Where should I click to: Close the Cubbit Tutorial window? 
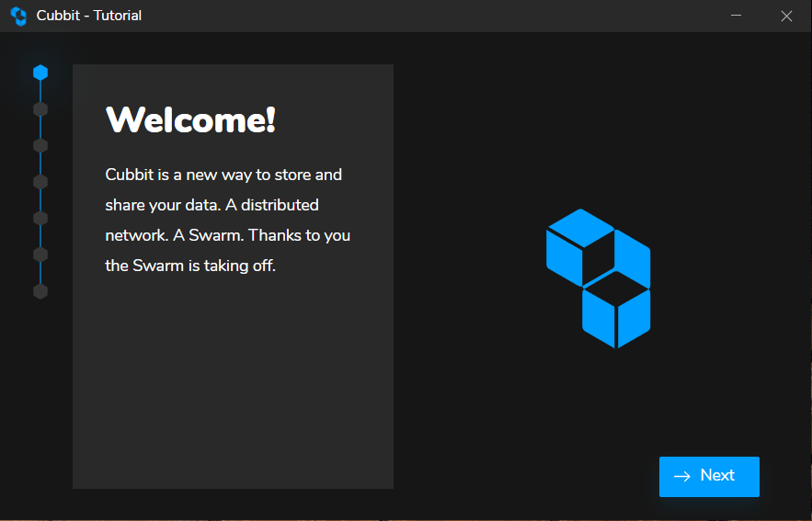coord(786,16)
